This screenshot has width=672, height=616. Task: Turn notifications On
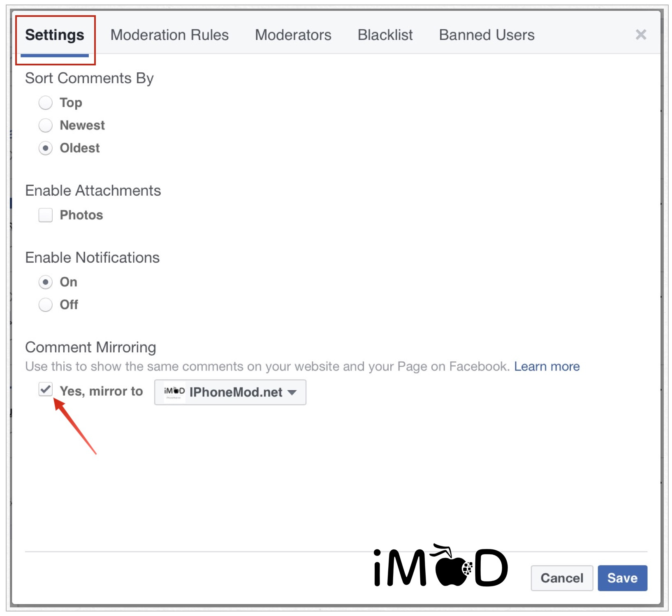coord(46,282)
